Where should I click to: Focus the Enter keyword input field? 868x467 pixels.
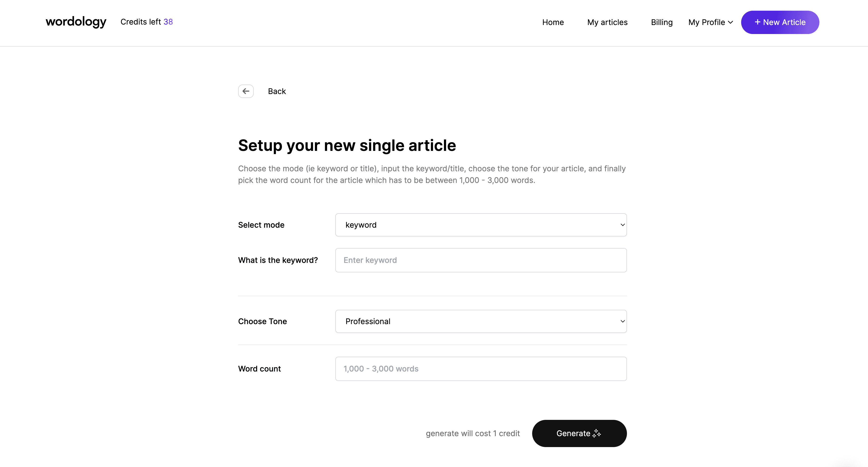pos(481,260)
